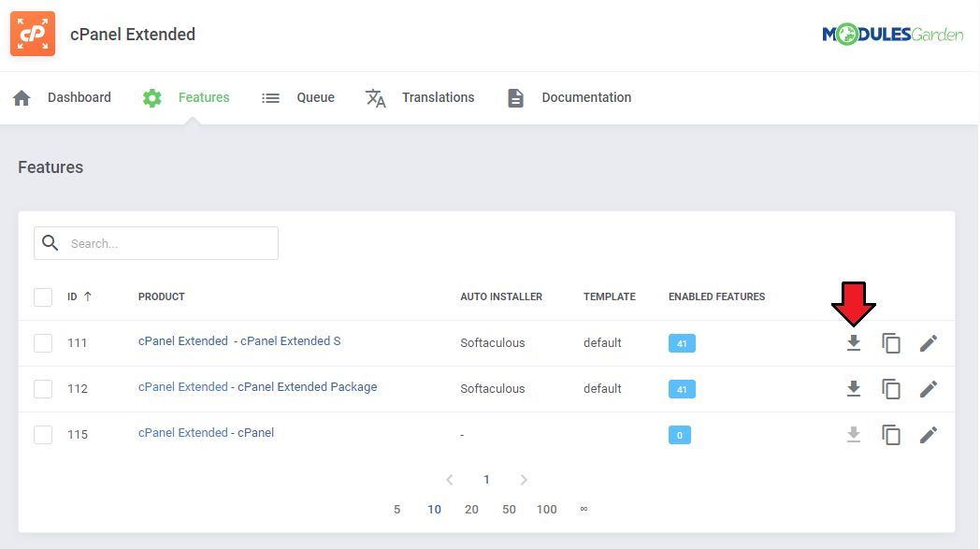980x549 pixels.
Task: Click the ID sort arrow icon
Action: (x=88, y=296)
